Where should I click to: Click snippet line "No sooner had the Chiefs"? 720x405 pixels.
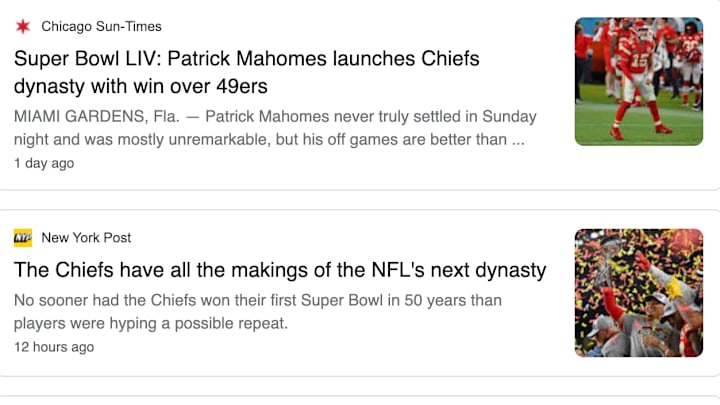point(258,300)
